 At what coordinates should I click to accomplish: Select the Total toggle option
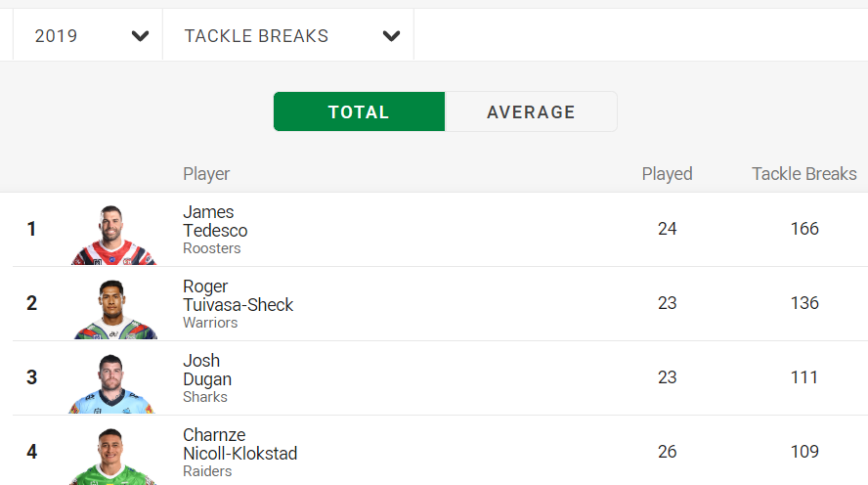360,111
